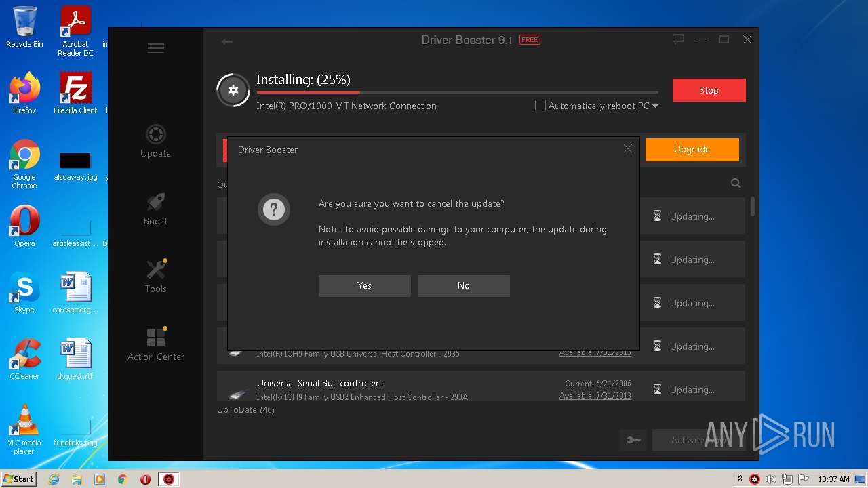
Task: Launch Firefox desktop shortcut
Action: 24,94
